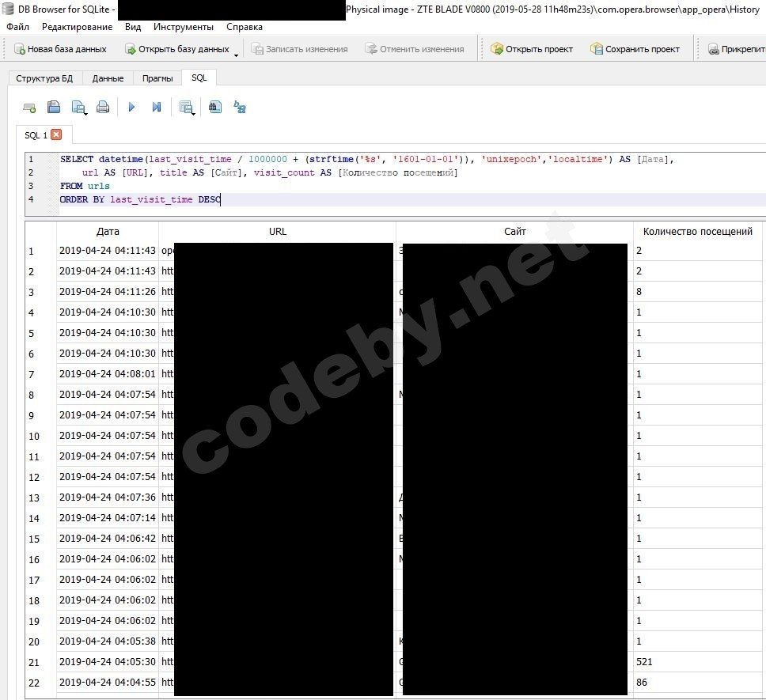
Task: Click the URL column header
Action: [278, 232]
